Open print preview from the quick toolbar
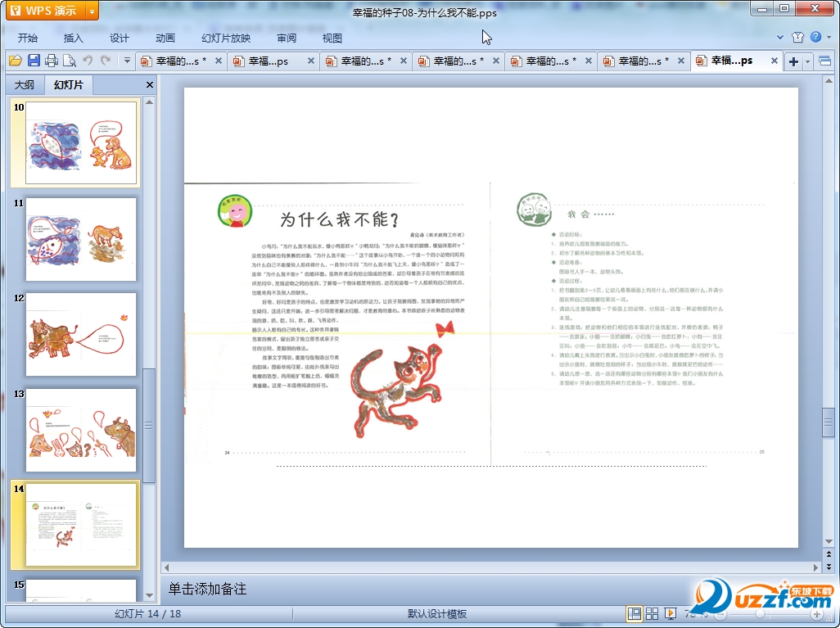Screen dimensions: 840x628 coord(69,61)
